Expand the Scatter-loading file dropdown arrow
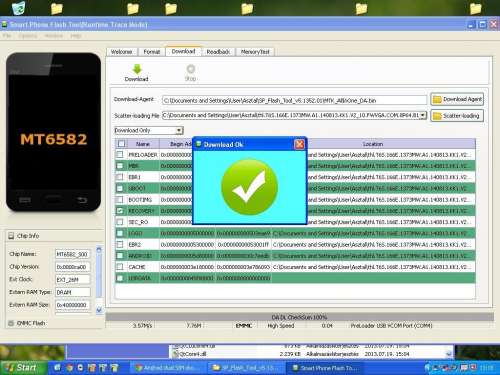Screen dimensions: 500x375 (423, 115)
